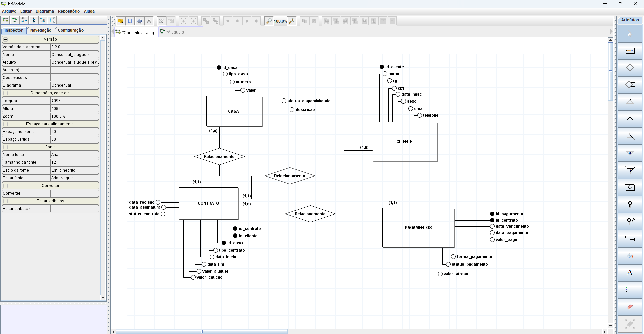Select the text 'A' tool

click(x=630, y=273)
